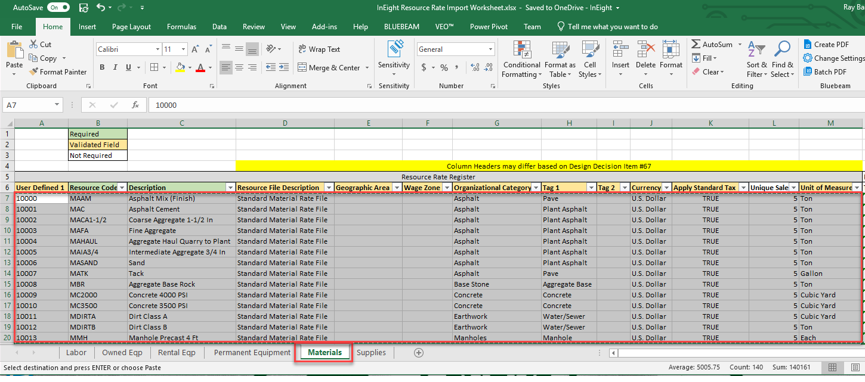Add a new sheet with plus icon
Image resolution: width=865 pixels, height=382 pixels.
click(419, 352)
